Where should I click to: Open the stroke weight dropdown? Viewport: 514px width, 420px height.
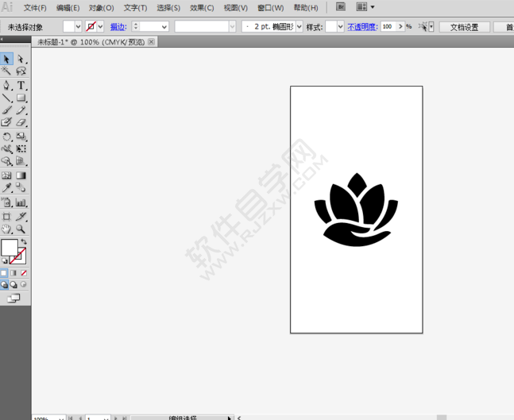click(x=164, y=26)
